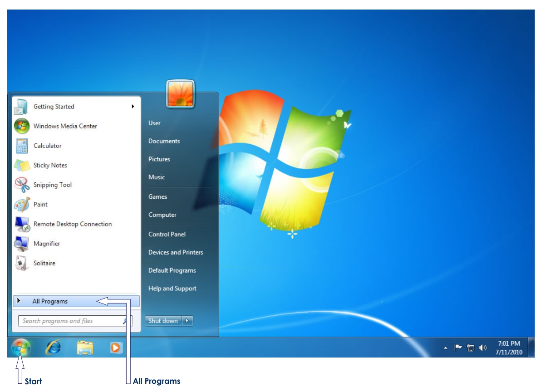This screenshot has height=392, width=545.
Task: Click the Search programs and files box
Action: 75,321
